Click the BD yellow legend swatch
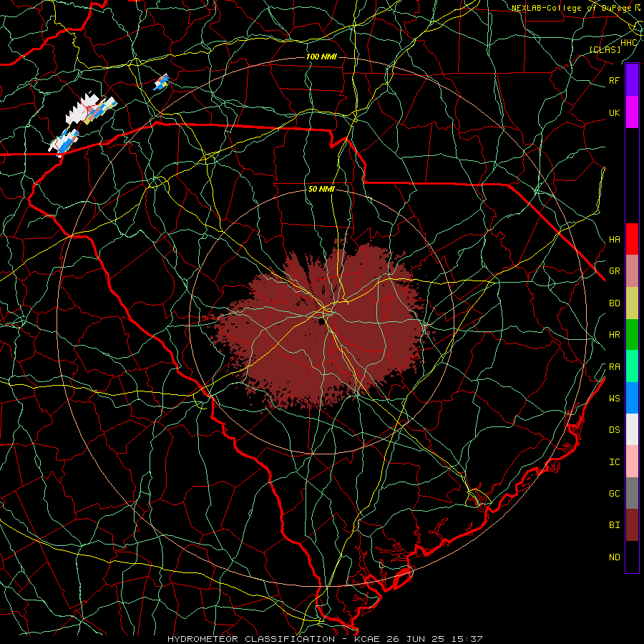This screenshot has height=644, width=644. pos(632,303)
